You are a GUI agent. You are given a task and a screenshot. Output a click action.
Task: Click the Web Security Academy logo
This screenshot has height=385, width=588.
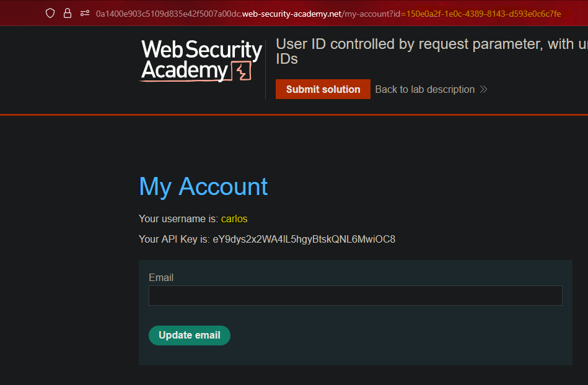pyautogui.click(x=201, y=61)
